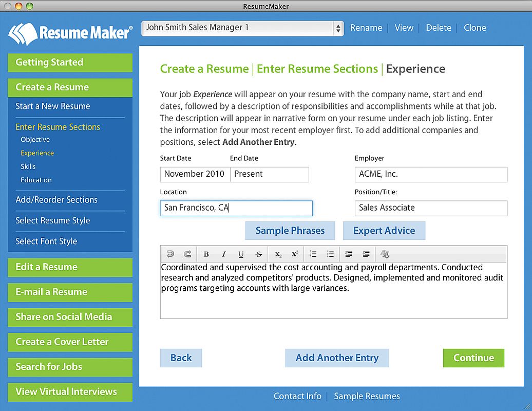The height and width of the screenshot is (411, 532).
Task: Apply Superscript formatting
Action: [x=295, y=254]
